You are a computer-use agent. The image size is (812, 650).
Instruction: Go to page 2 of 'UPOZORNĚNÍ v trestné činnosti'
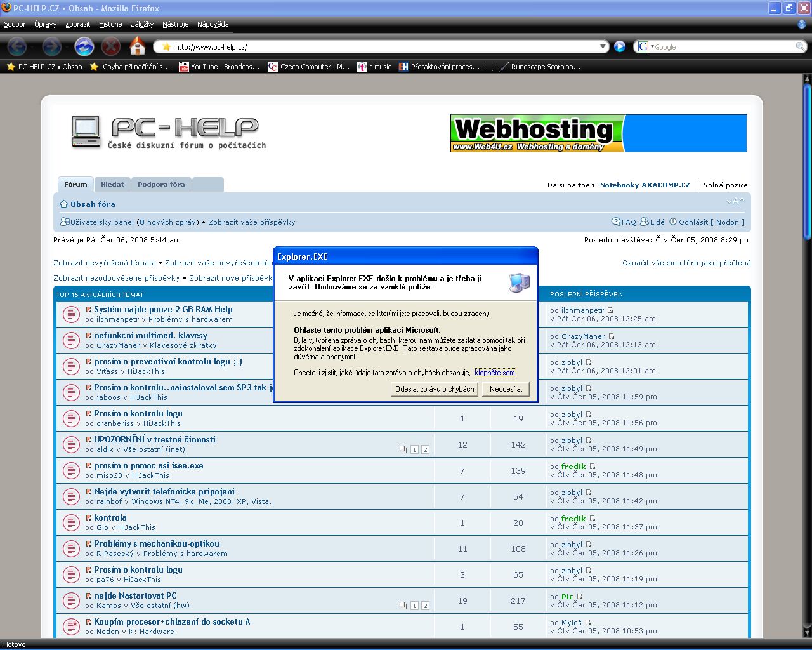[425, 449]
